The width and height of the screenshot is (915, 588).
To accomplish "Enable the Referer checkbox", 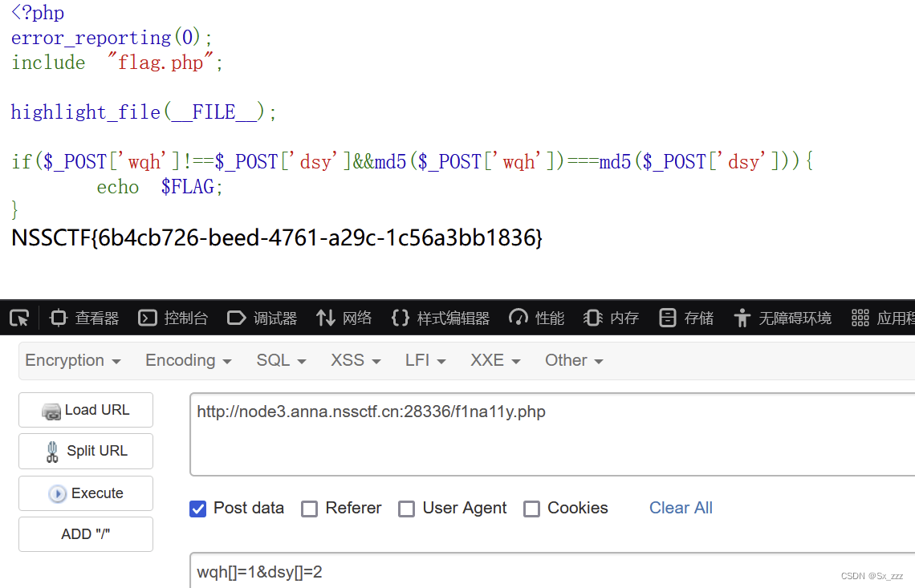I will click(309, 509).
